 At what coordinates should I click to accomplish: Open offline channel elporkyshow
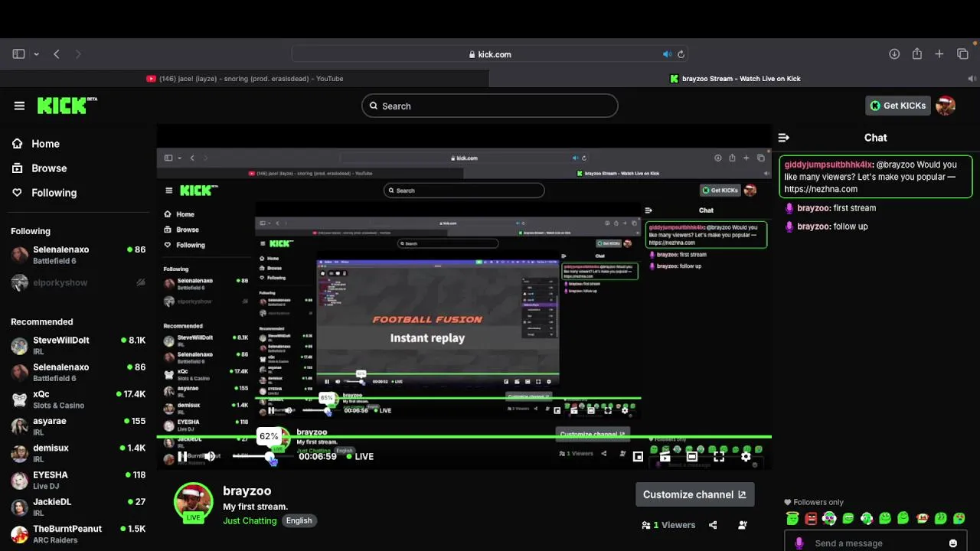(x=78, y=282)
